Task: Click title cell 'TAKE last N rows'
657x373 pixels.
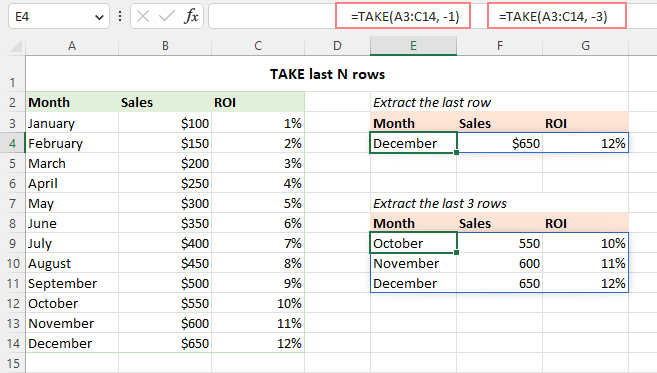Action: point(327,74)
